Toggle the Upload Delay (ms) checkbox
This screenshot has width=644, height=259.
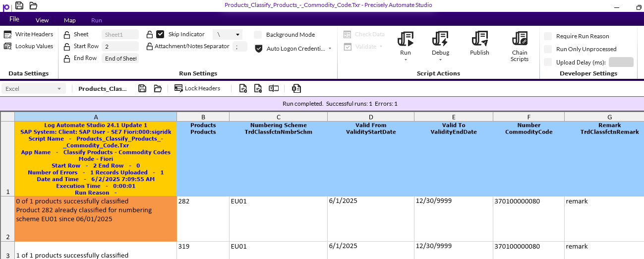[x=548, y=62]
